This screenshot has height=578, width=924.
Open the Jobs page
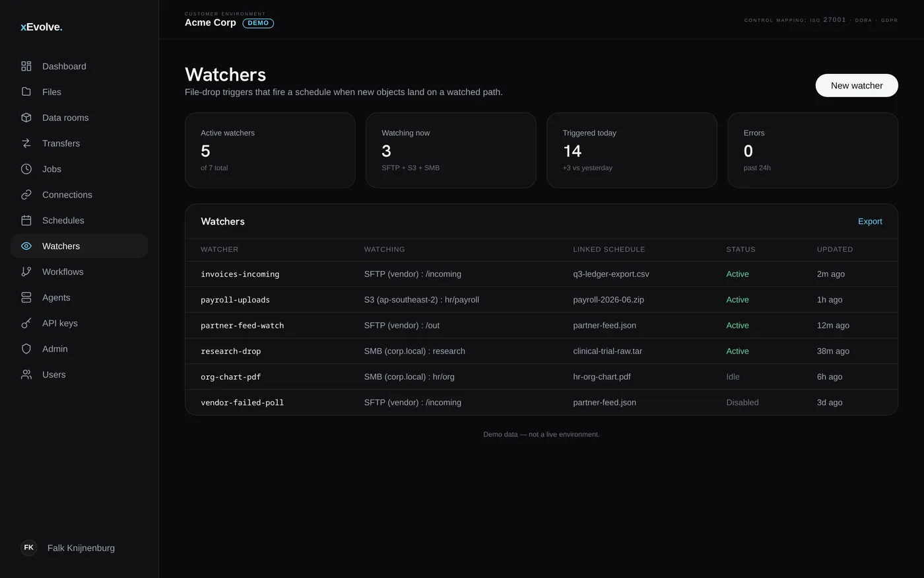click(79, 169)
